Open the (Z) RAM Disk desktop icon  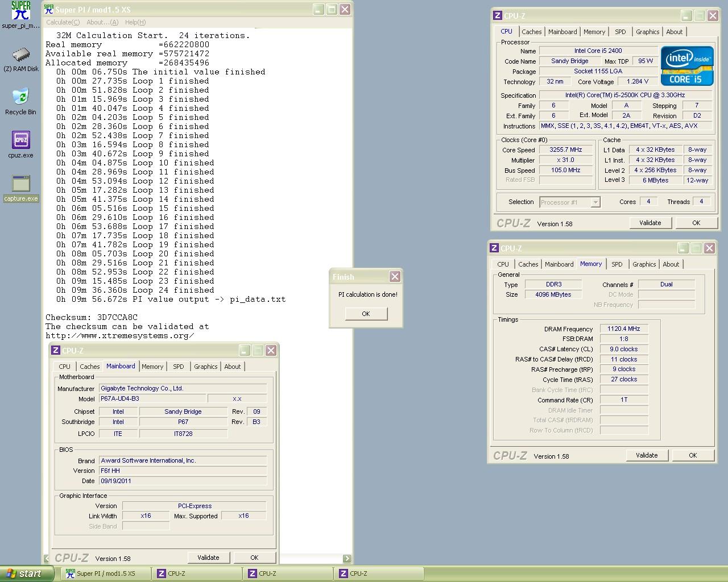pyautogui.click(x=20, y=60)
